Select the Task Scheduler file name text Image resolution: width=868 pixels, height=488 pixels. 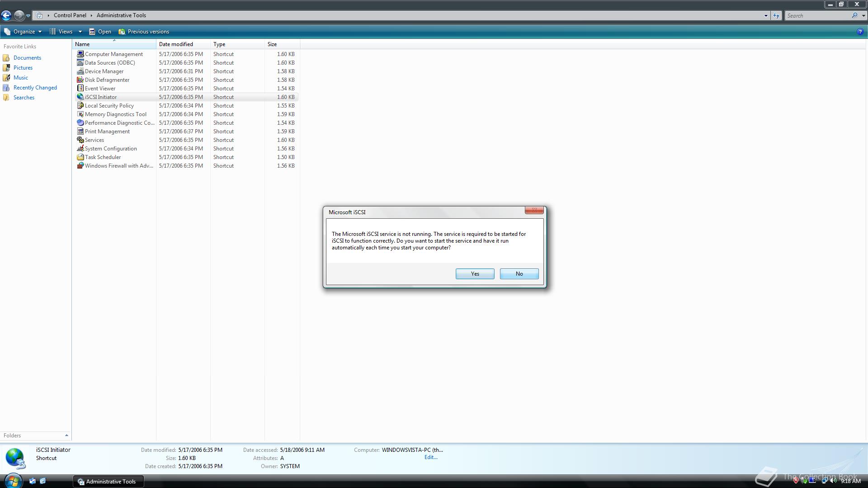[103, 157]
